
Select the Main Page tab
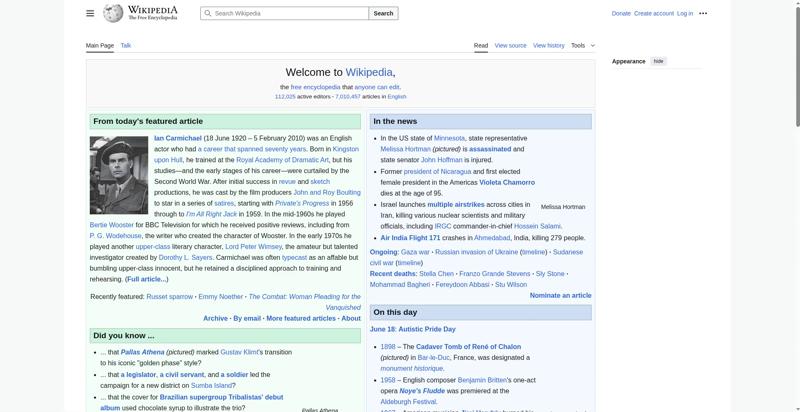click(x=99, y=45)
